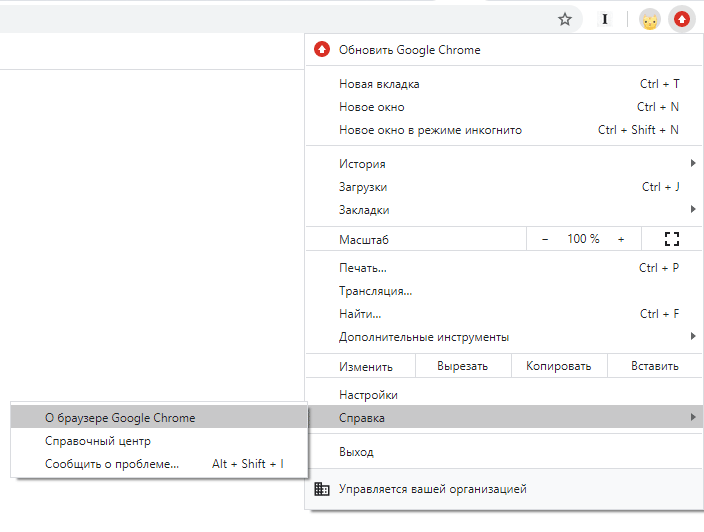Click the Вырезать button
704x532 pixels.
coord(463,366)
